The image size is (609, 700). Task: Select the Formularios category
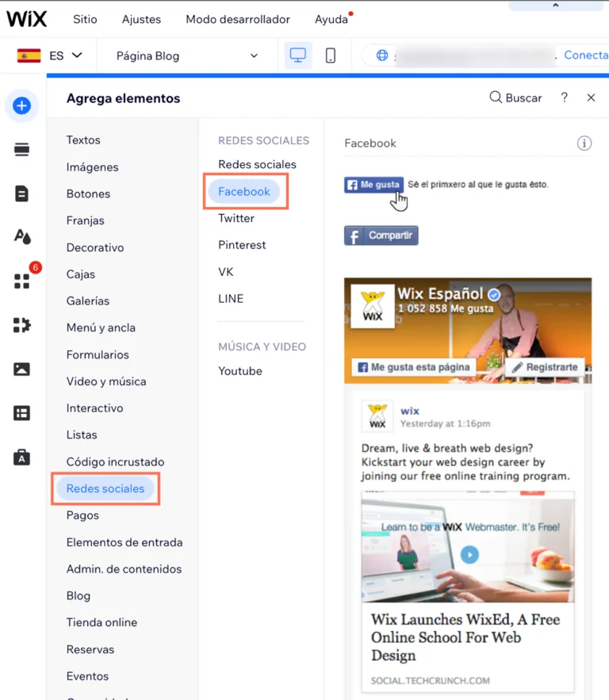click(x=98, y=354)
